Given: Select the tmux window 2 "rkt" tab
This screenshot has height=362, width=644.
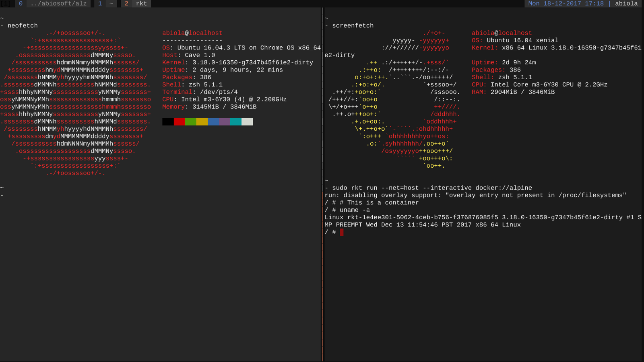Looking at the screenshot, I should coord(136,4).
